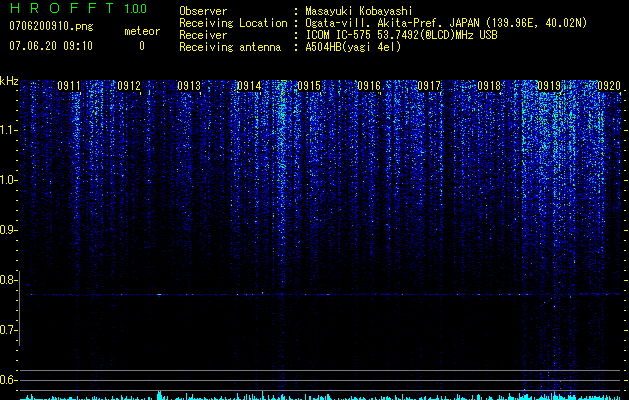The image size is (629, 400).
Task: Select receiver text ICOM IC-575 53.7492 MHz USB
Action: 401,35
